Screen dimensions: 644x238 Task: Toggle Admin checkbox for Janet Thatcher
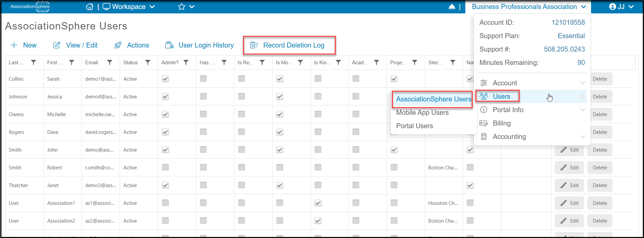165,185
